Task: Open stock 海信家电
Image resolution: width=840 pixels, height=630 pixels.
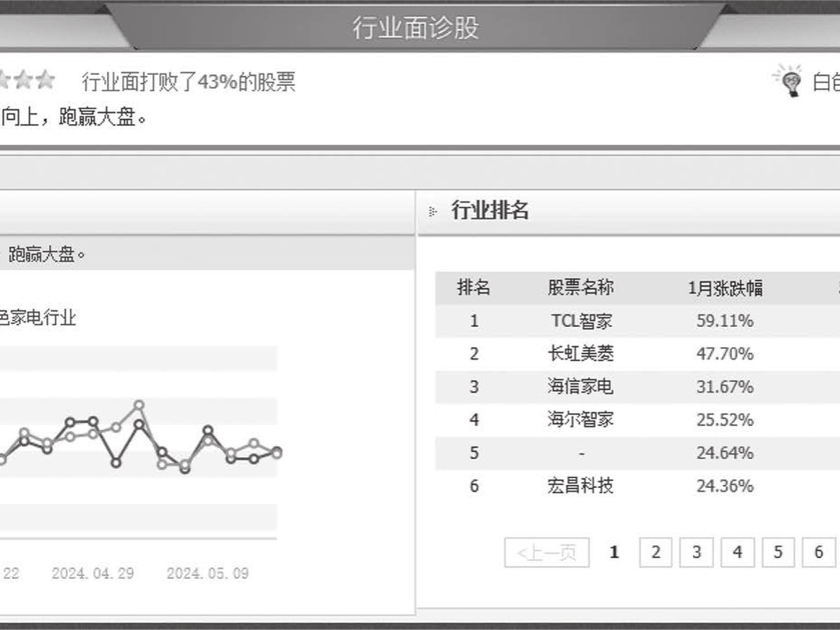Action: tap(581, 386)
